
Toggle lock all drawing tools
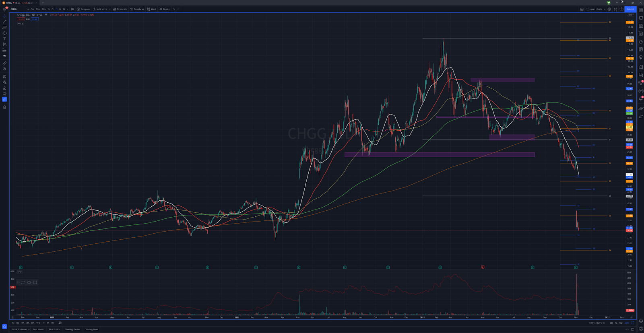[x=4, y=88]
